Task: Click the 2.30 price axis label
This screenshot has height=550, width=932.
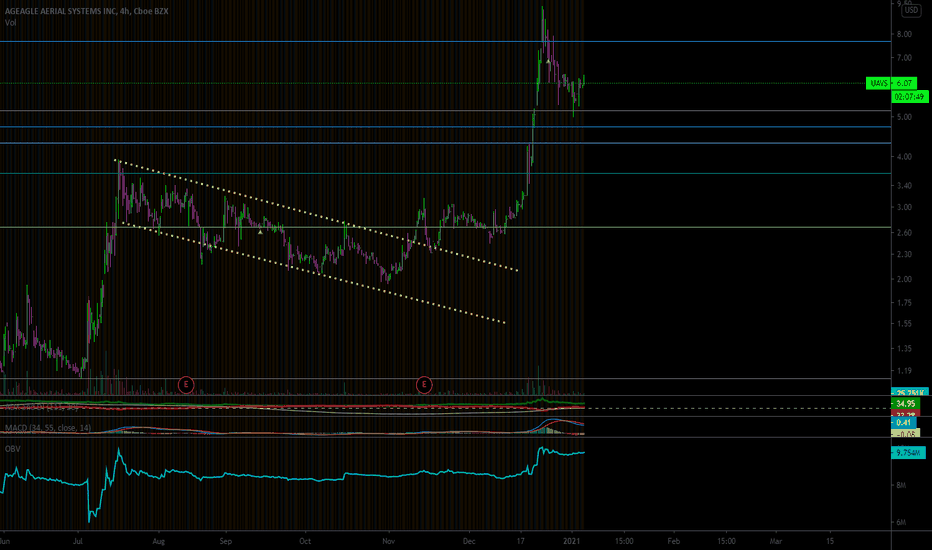Action: [904, 254]
